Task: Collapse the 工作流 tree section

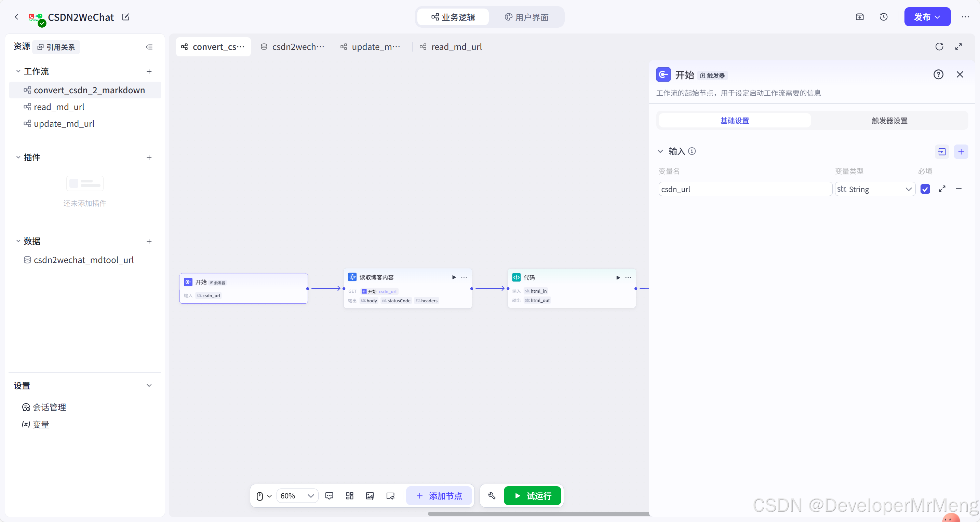Action: point(18,71)
